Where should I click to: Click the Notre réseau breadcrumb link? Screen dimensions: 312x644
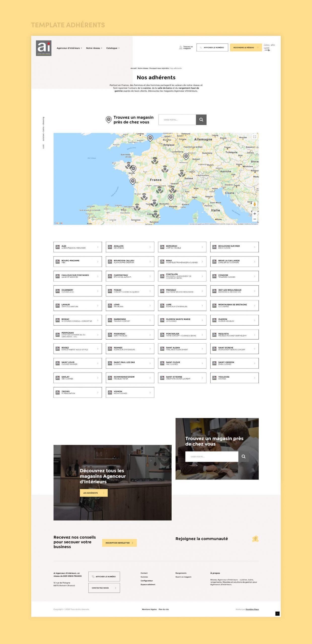point(143,68)
